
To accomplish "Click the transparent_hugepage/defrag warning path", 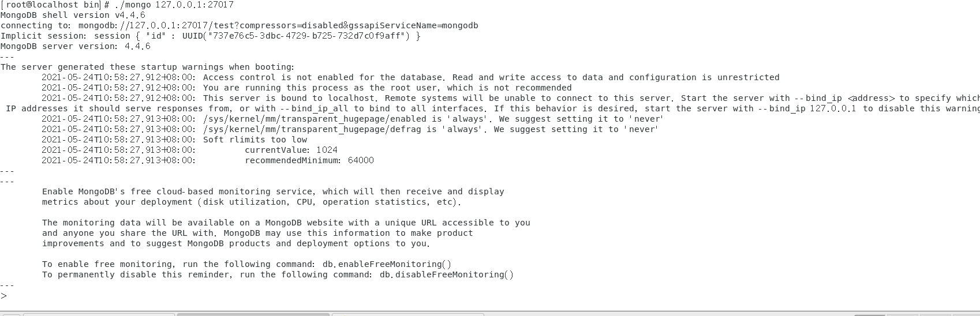I will tap(312, 129).
